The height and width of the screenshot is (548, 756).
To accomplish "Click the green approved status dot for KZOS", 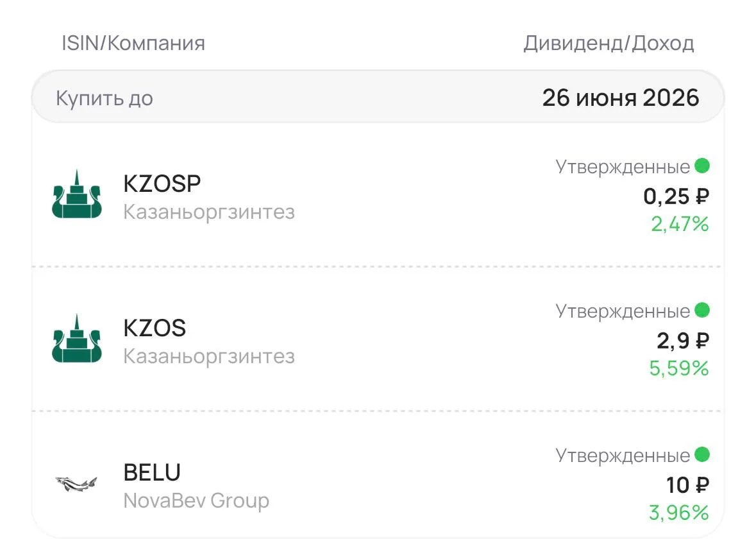I will point(702,310).
